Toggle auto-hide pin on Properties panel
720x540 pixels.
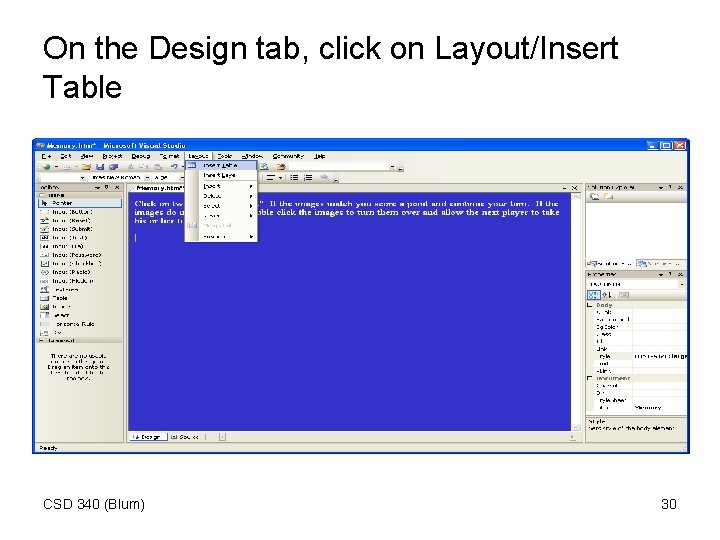pyautogui.click(x=670, y=274)
